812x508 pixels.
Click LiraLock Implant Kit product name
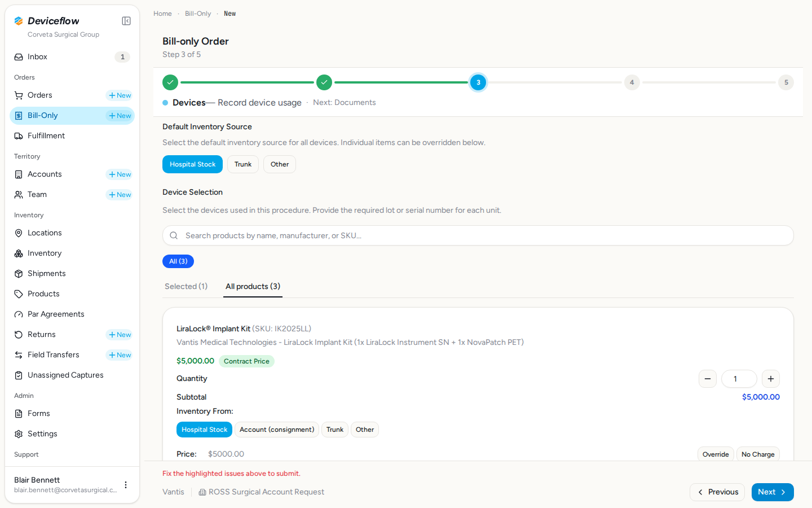point(213,329)
